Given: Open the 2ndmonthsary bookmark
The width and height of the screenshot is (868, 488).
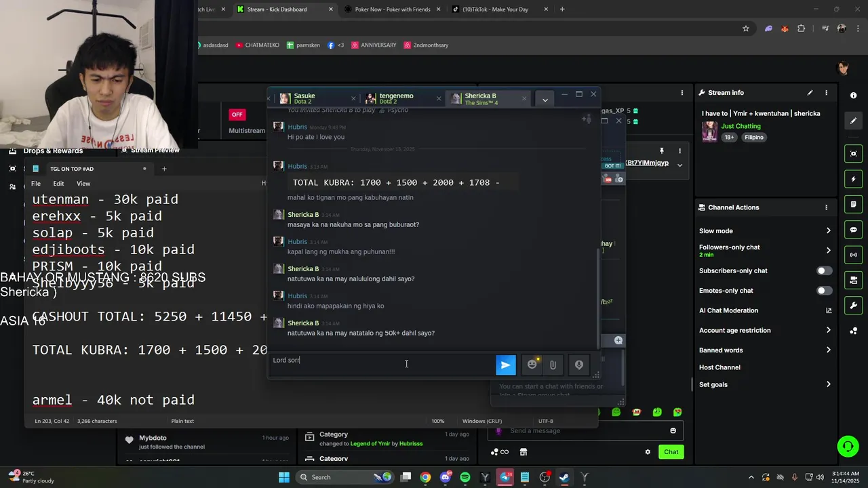Looking at the screenshot, I should coord(426,45).
